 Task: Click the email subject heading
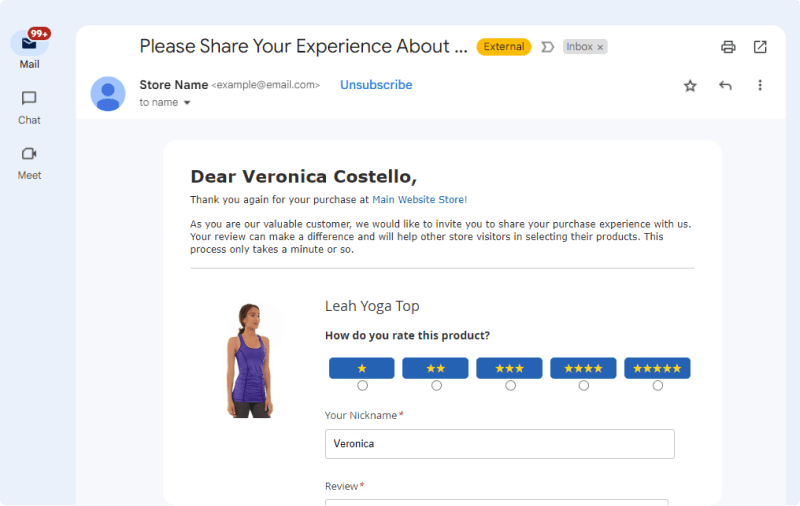click(x=303, y=46)
